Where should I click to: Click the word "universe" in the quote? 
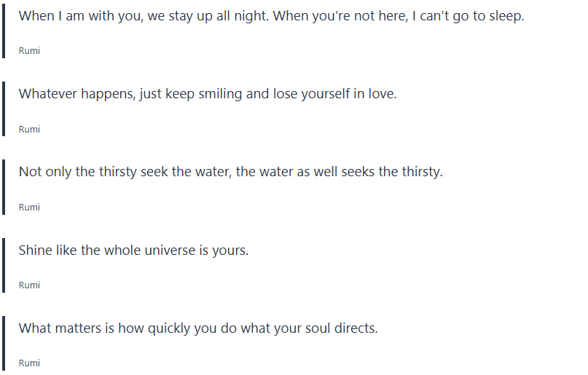(x=169, y=250)
